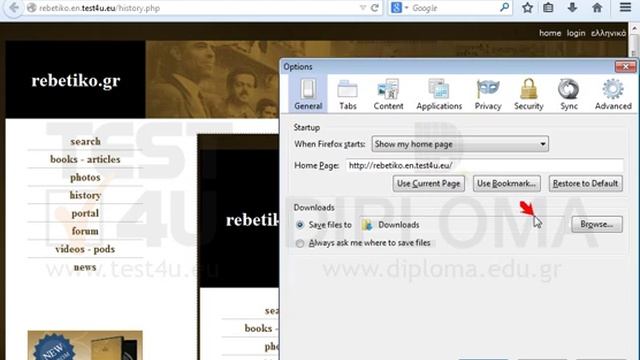
Task: Open the URL history dropdown arrow
Action: click(x=362, y=8)
